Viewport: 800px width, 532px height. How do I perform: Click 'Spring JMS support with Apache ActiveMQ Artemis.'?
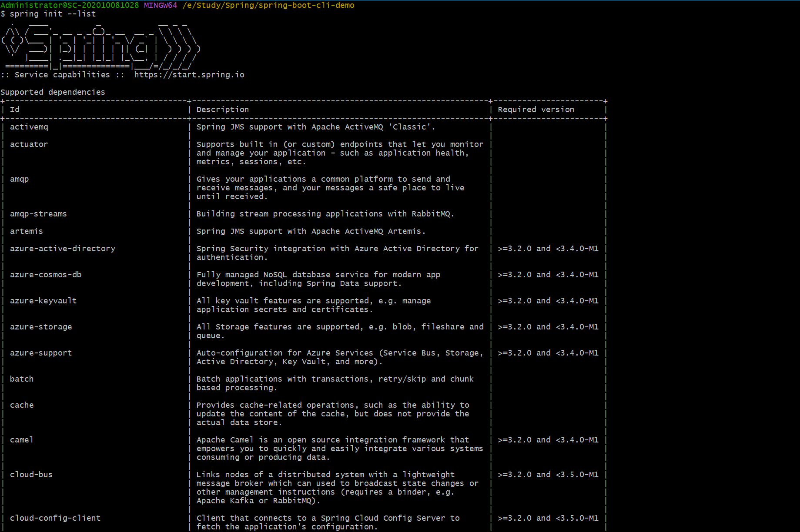tap(311, 231)
